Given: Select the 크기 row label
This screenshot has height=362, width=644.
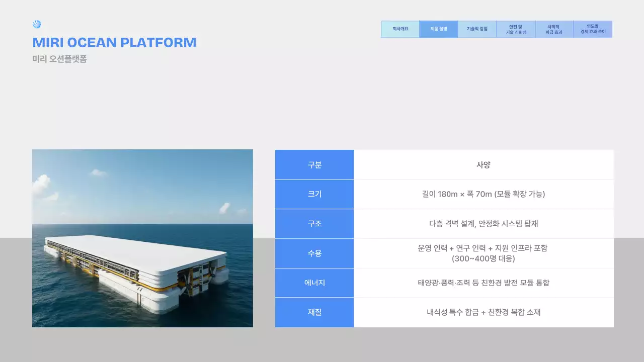Looking at the screenshot, I should pyautogui.click(x=314, y=194).
